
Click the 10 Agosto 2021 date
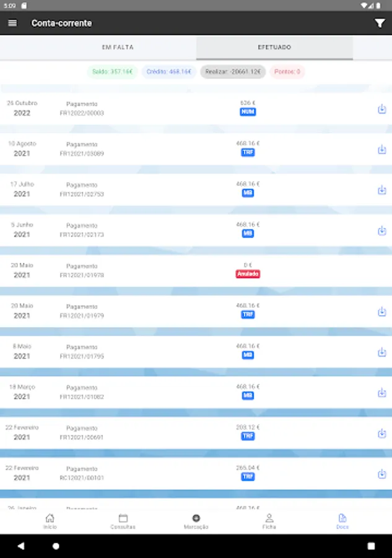click(x=22, y=149)
